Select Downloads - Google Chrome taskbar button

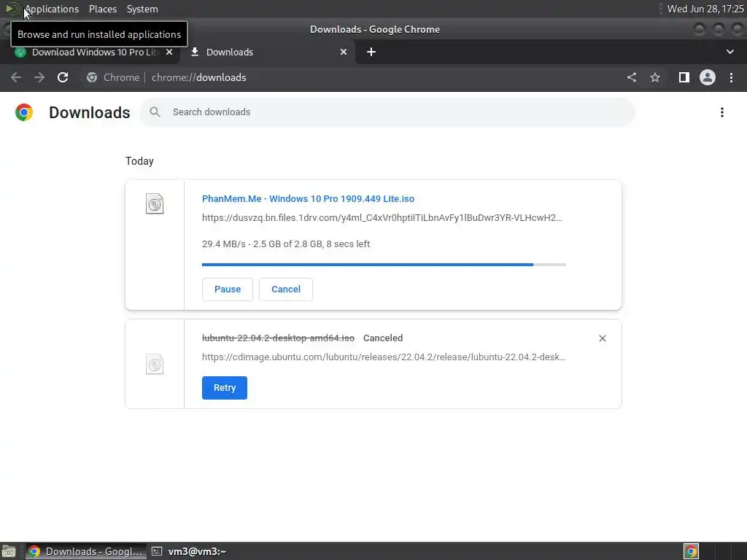(x=86, y=551)
